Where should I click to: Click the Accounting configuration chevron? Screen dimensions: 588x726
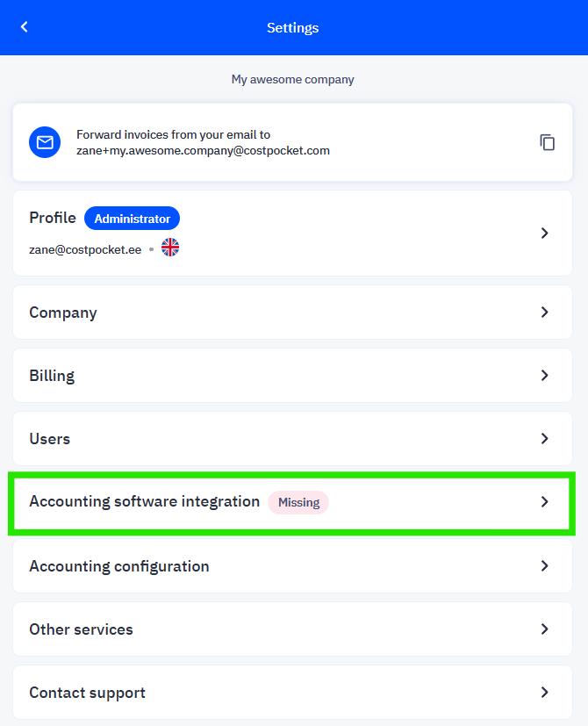544,566
